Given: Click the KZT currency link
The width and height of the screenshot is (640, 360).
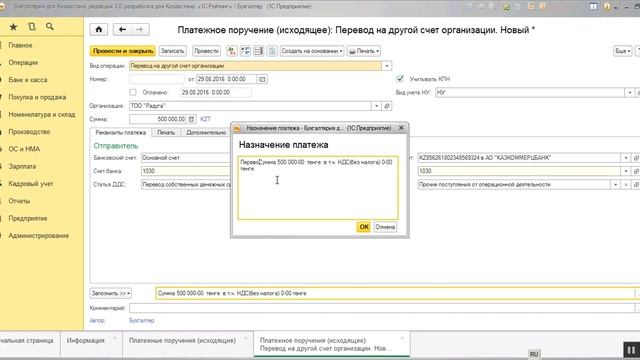Looking at the screenshot, I should point(205,119).
